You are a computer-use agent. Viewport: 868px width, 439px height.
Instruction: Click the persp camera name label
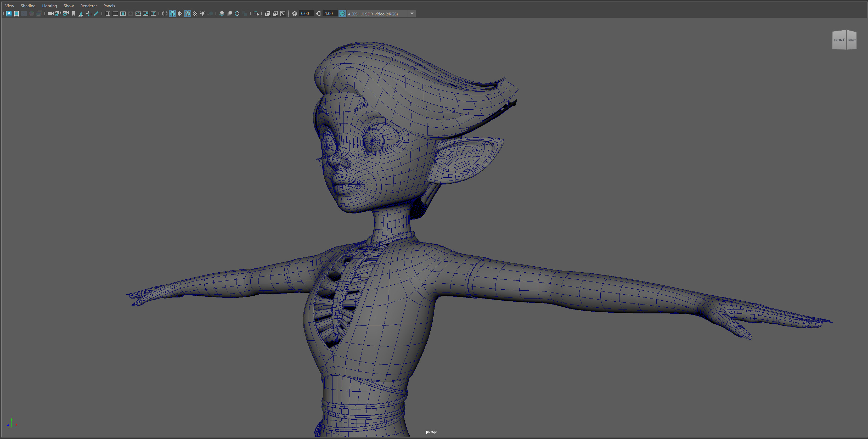[431, 432]
